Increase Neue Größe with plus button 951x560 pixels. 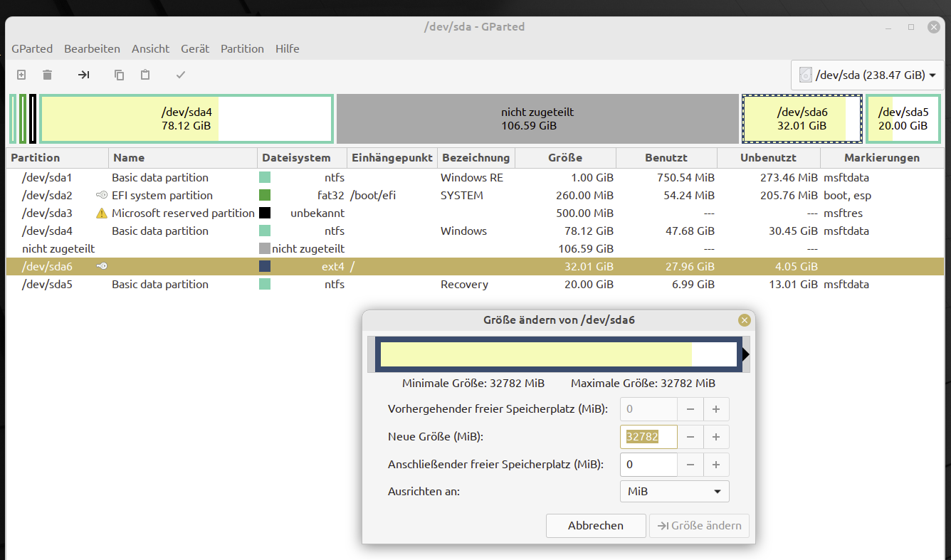(x=716, y=437)
